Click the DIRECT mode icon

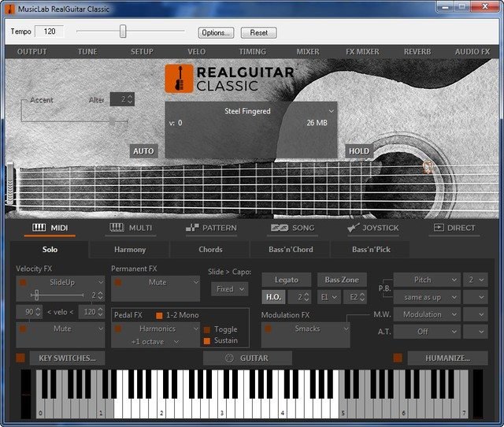click(x=439, y=228)
